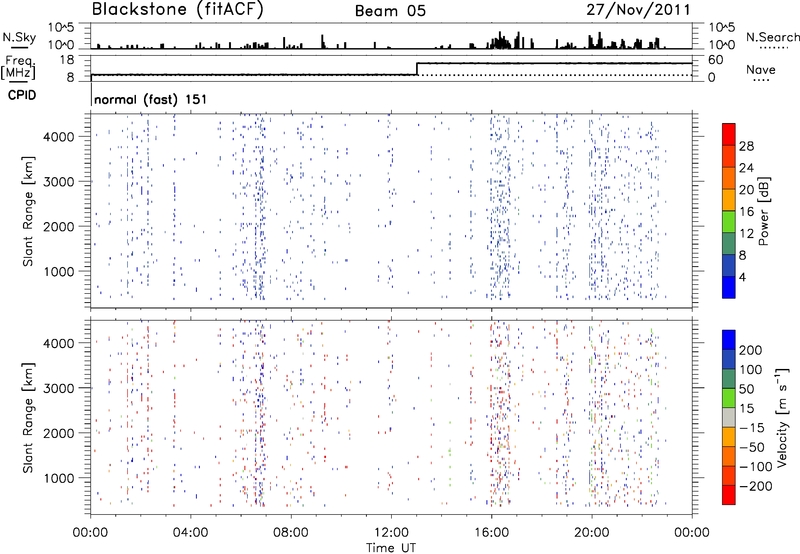Click the 'Freq. [MHz]' axis label

click(18, 68)
